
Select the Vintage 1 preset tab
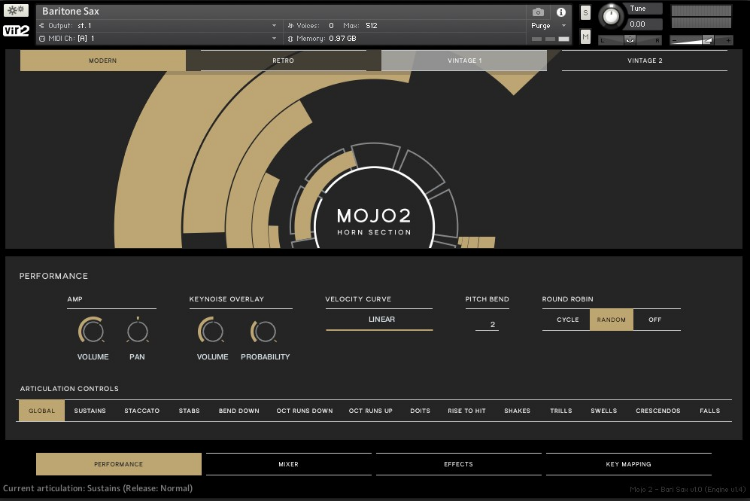point(464,61)
